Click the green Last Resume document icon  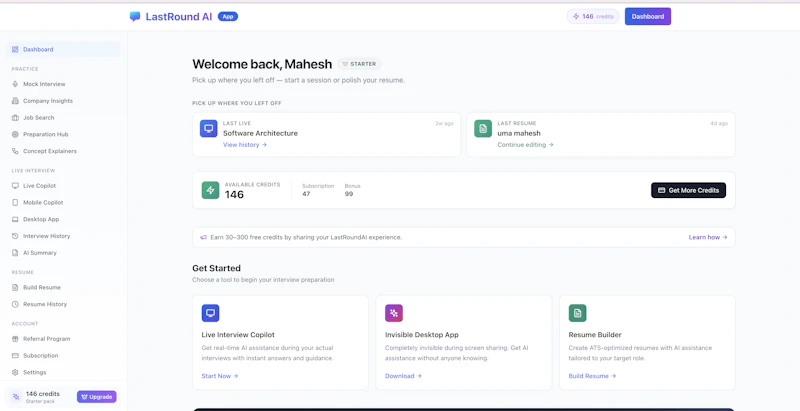483,129
